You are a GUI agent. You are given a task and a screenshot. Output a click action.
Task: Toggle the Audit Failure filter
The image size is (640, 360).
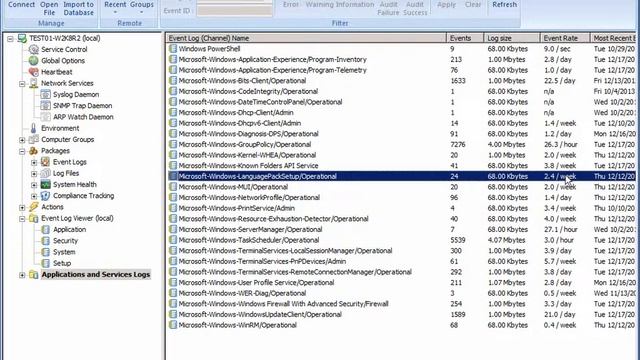[388, 8]
